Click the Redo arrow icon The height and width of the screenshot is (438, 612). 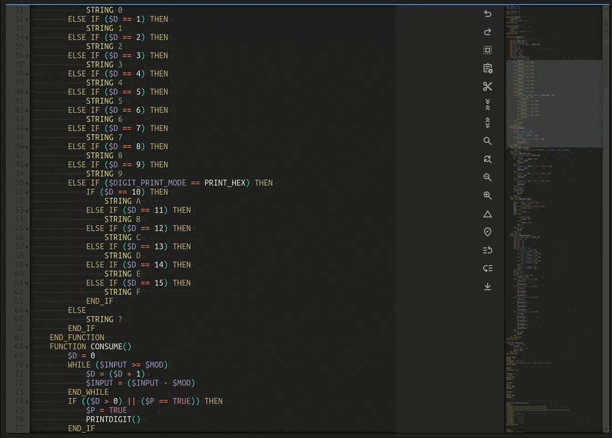click(487, 32)
